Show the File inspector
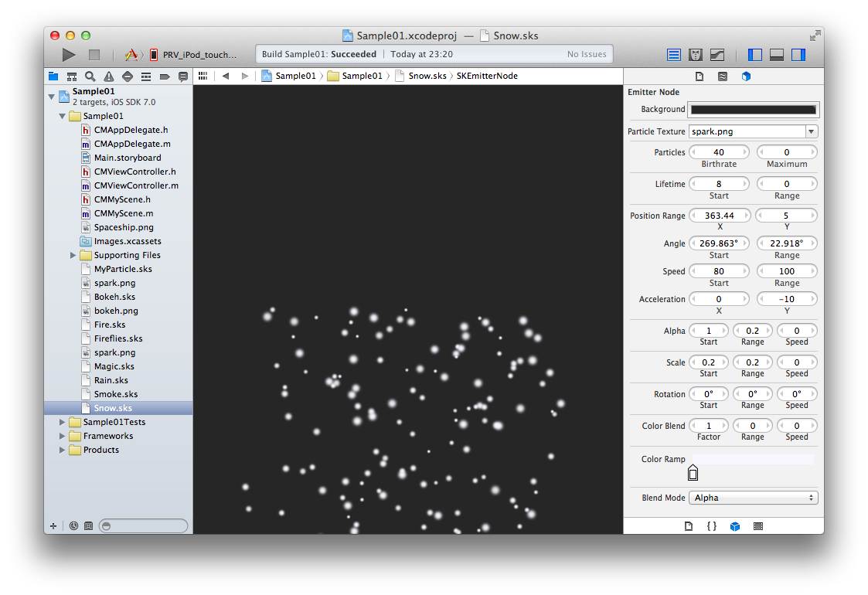Image resolution: width=868 pixels, height=595 pixels. pyautogui.click(x=700, y=76)
